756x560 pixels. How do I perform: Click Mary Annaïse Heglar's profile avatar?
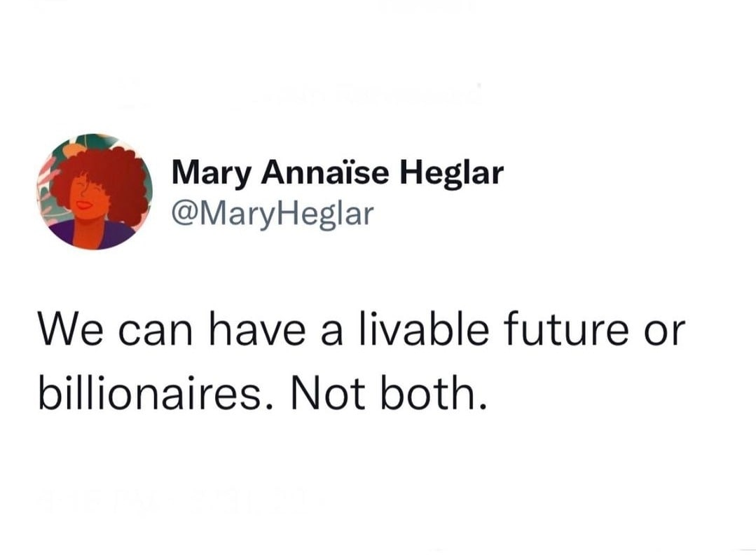[94, 191]
